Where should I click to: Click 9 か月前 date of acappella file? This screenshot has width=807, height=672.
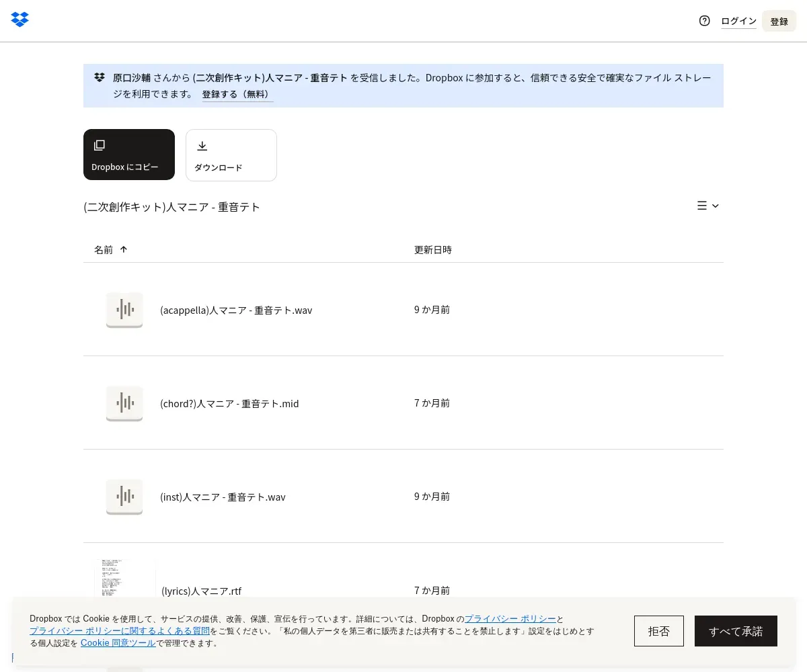click(432, 310)
